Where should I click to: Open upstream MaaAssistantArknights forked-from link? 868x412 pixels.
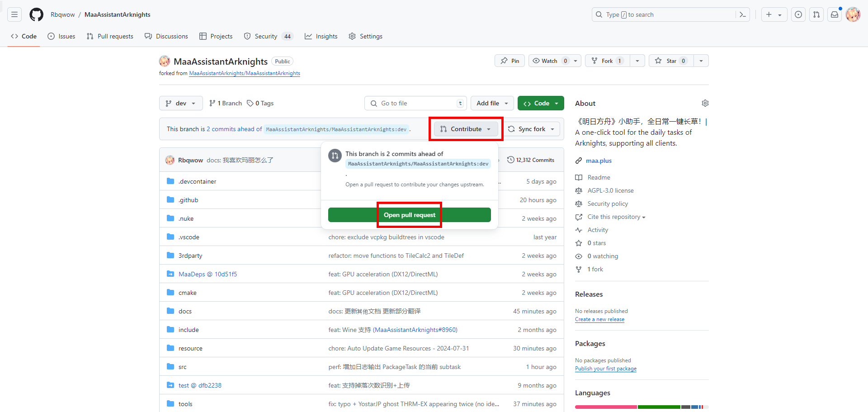(x=245, y=73)
